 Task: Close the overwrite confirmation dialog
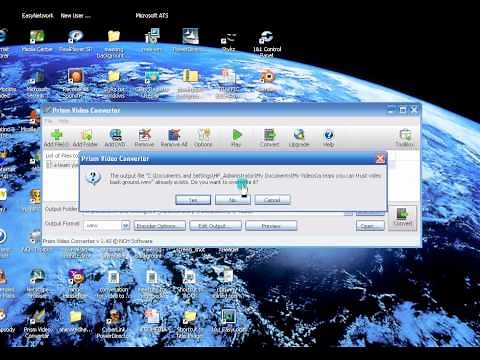coord(380,159)
